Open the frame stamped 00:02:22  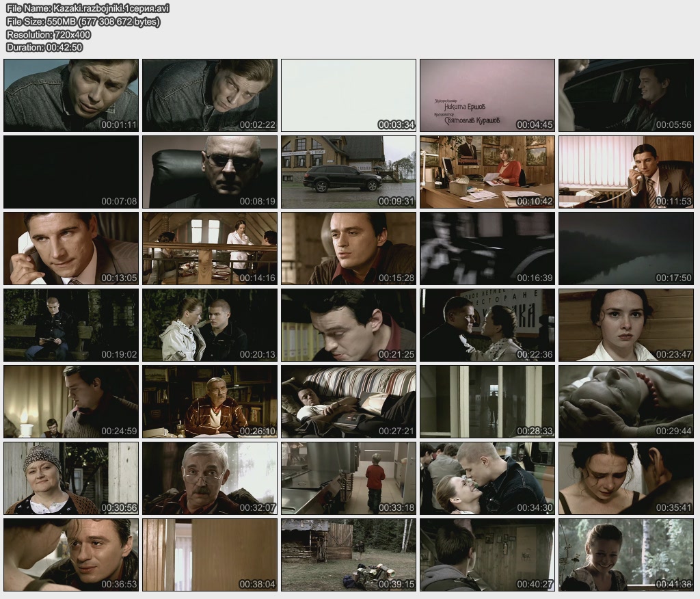[x=210, y=95]
